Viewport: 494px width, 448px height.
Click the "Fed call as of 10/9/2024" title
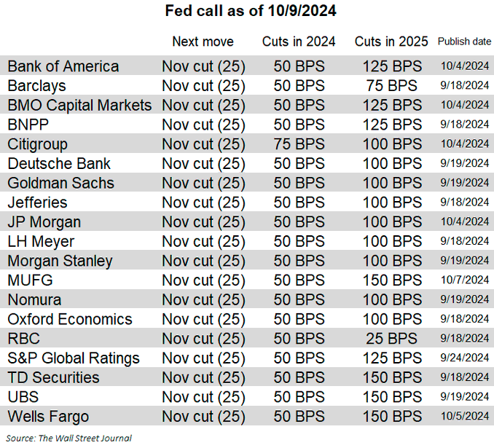pos(246,11)
